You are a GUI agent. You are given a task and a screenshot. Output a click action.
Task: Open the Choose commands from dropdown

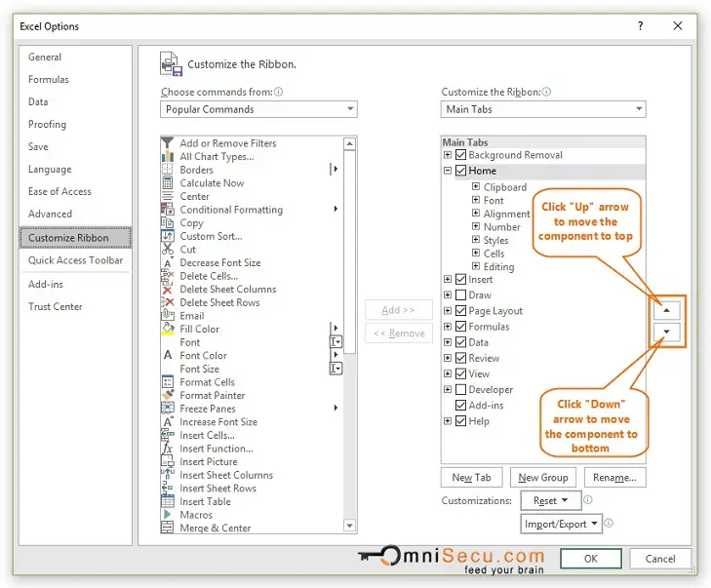click(258, 109)
